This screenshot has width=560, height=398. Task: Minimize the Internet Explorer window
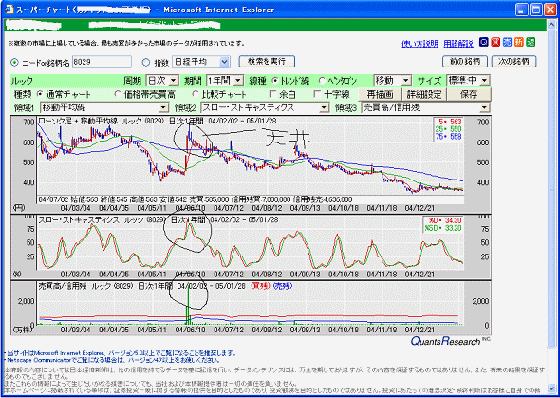(x=522, y=10)
